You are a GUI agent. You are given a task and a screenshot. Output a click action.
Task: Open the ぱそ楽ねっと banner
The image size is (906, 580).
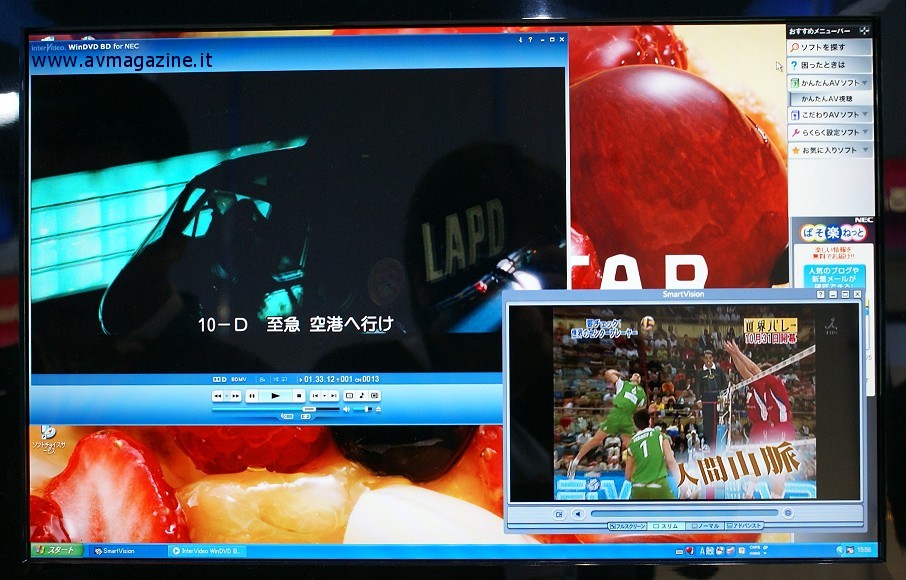click(x=833, y=233)
